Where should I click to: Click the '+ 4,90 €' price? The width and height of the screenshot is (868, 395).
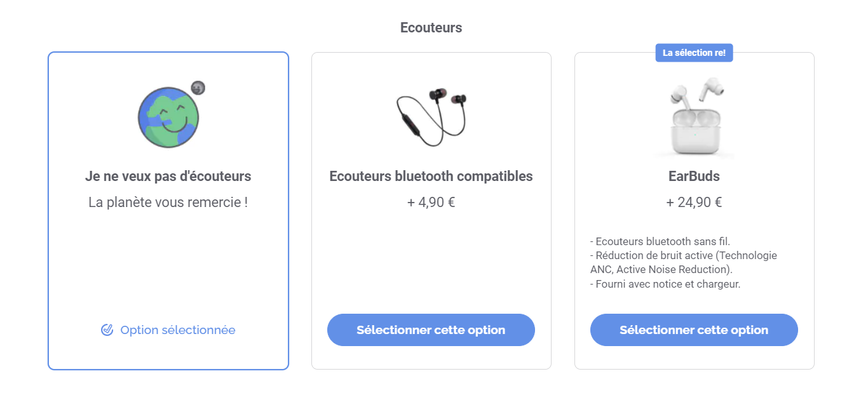click(431, 203)
